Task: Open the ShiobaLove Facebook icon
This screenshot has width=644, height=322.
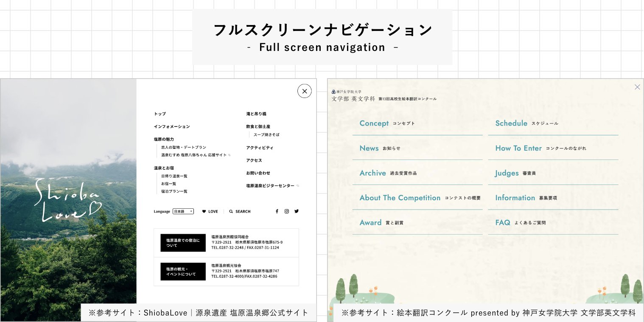Action: (277, 211)
